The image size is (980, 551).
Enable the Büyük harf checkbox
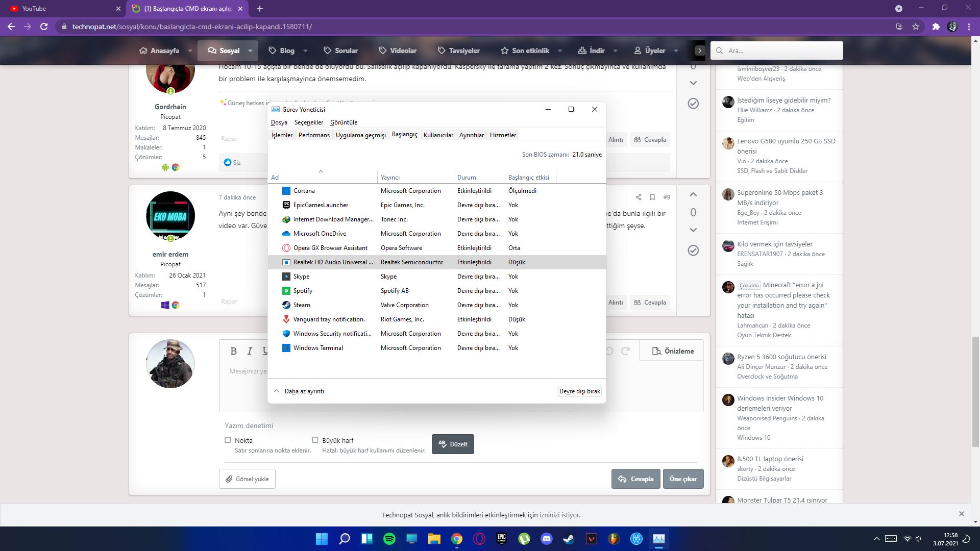pyautogui.click(x=315, y=440)
